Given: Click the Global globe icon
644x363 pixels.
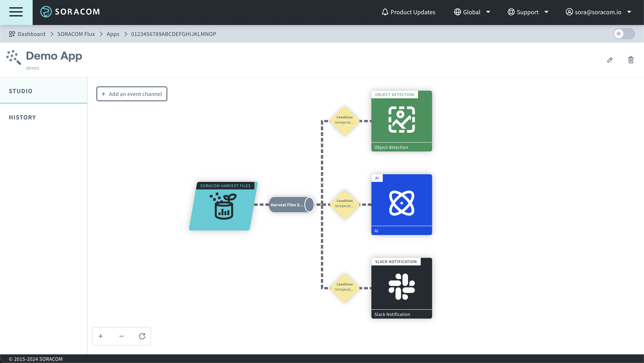Looking at the screenshot, I should [x=457, y=12].
